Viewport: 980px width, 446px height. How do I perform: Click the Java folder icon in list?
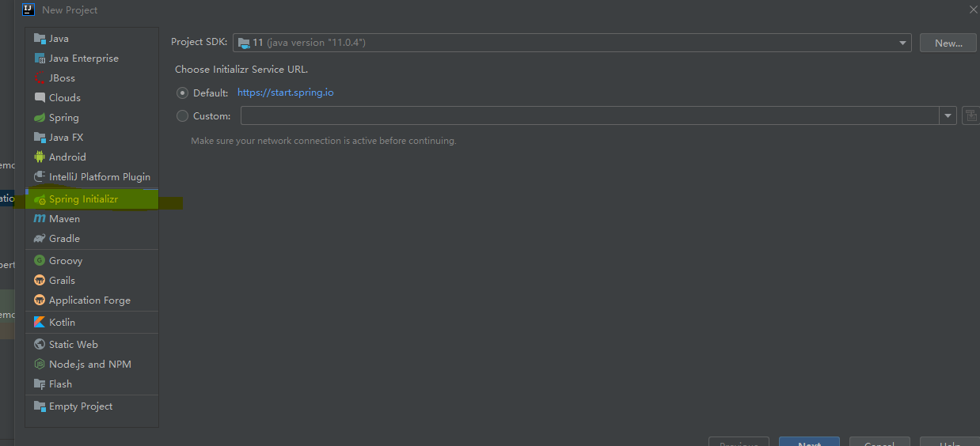point(40,39)
